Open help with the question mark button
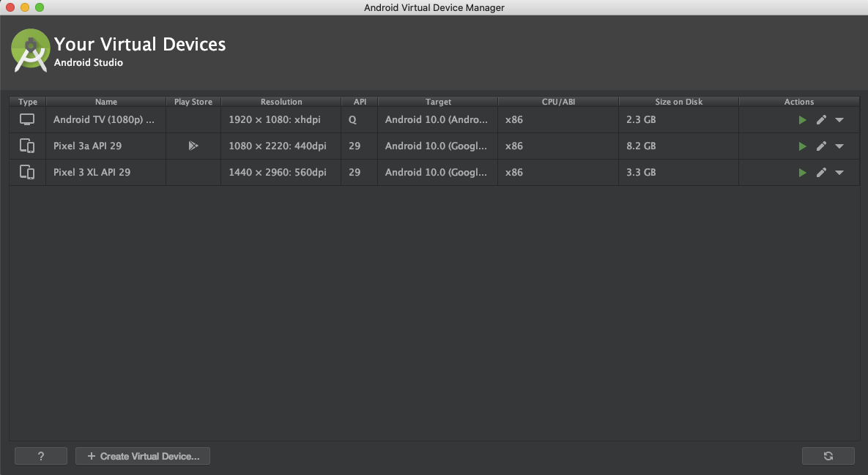 point(41,456)
